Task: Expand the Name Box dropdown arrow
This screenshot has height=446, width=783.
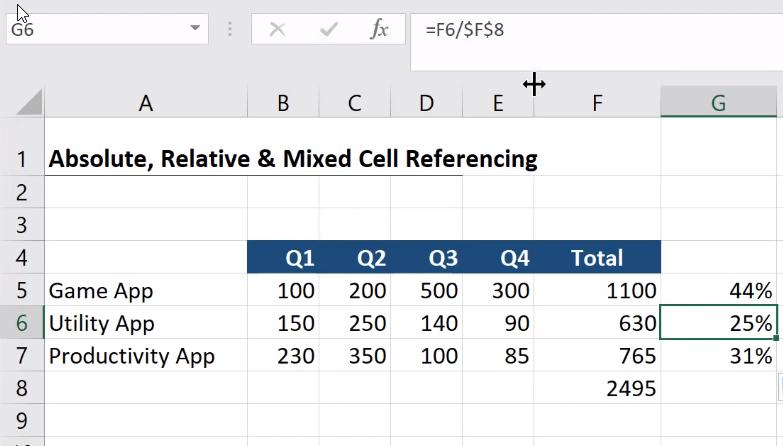Action: click(195, 28)
